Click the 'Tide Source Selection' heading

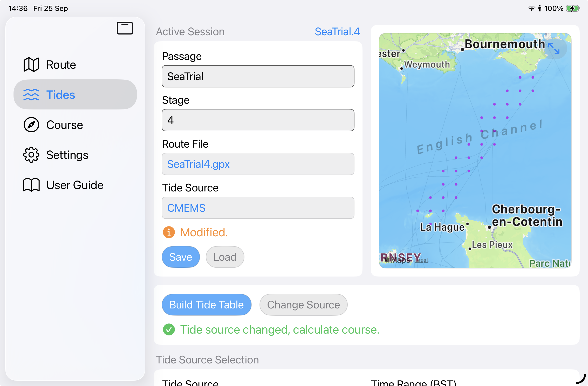(207, 360)
